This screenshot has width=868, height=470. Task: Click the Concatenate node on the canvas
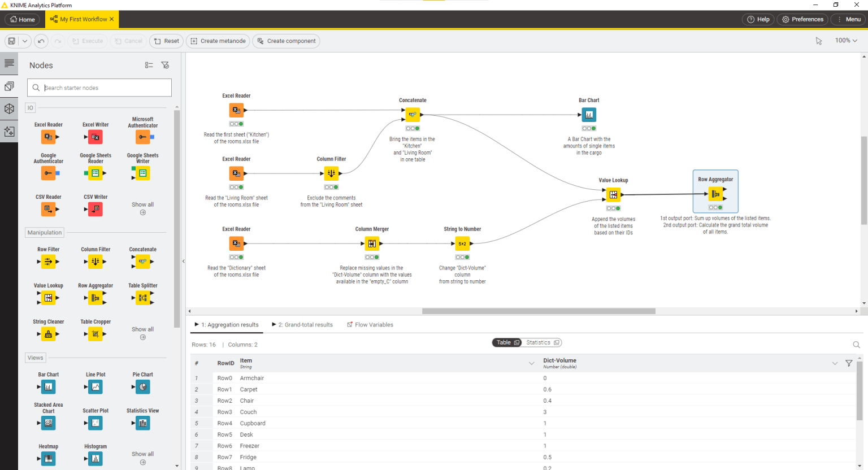click(x=413, y=115)
